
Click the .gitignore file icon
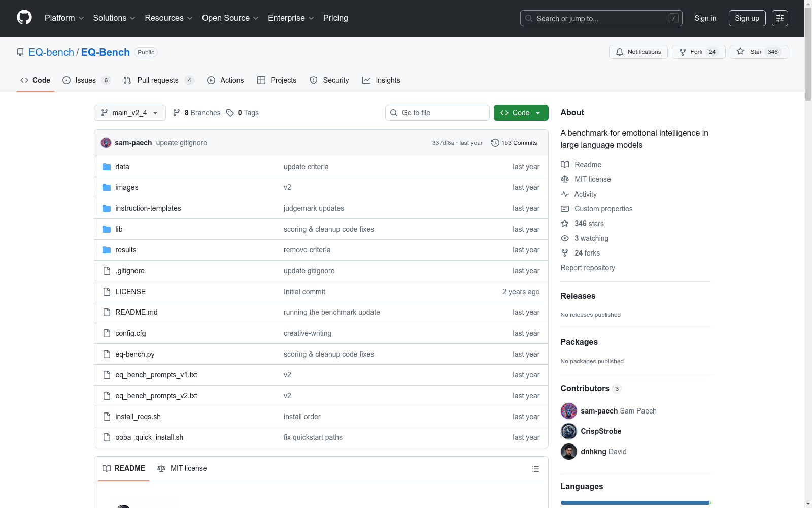[107, 271]
